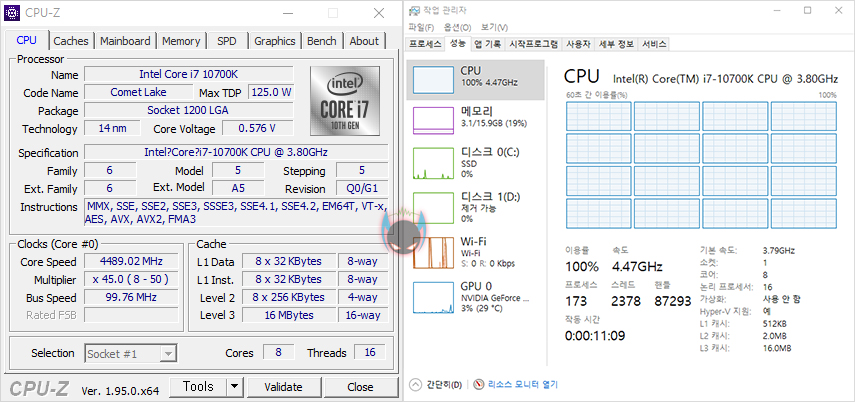Switch to the Memory tab in CPU-Z
Screen dimensions: 855x402
(181, 41)
